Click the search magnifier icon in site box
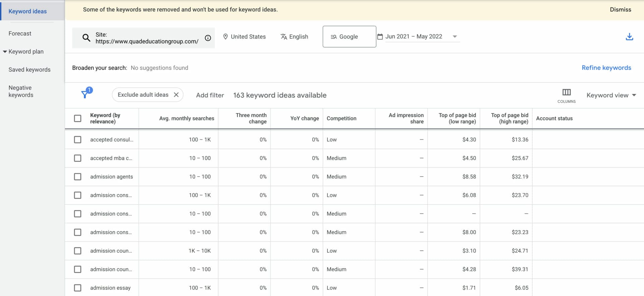Image resolution: width=644 pixels, height=296 pixels. [86, 38]
